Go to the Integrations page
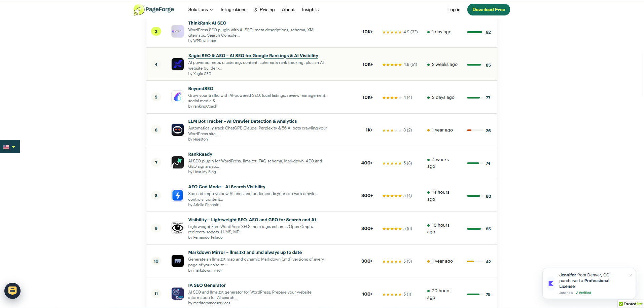 [x=234, y=10]
